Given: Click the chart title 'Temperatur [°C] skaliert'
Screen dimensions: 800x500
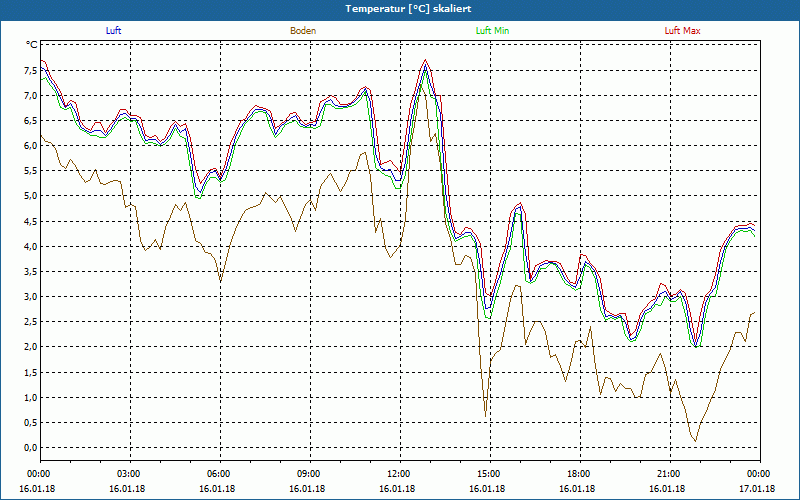Looking at the screenshot, I should [x=408, y=9].
